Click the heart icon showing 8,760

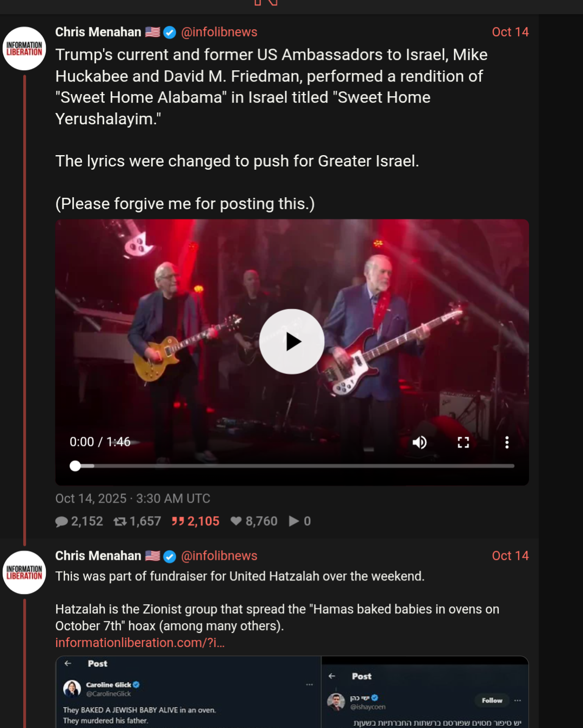[236, 522]
